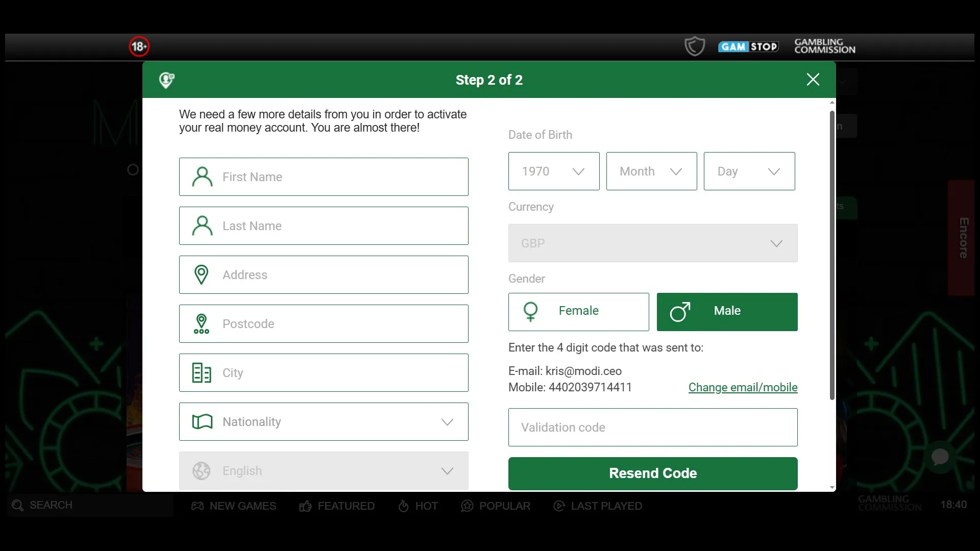Click the SEARCH box in bottom bar
Image resolution: width=980 pixels, height=551 pixels.
(x=90, y=506)
